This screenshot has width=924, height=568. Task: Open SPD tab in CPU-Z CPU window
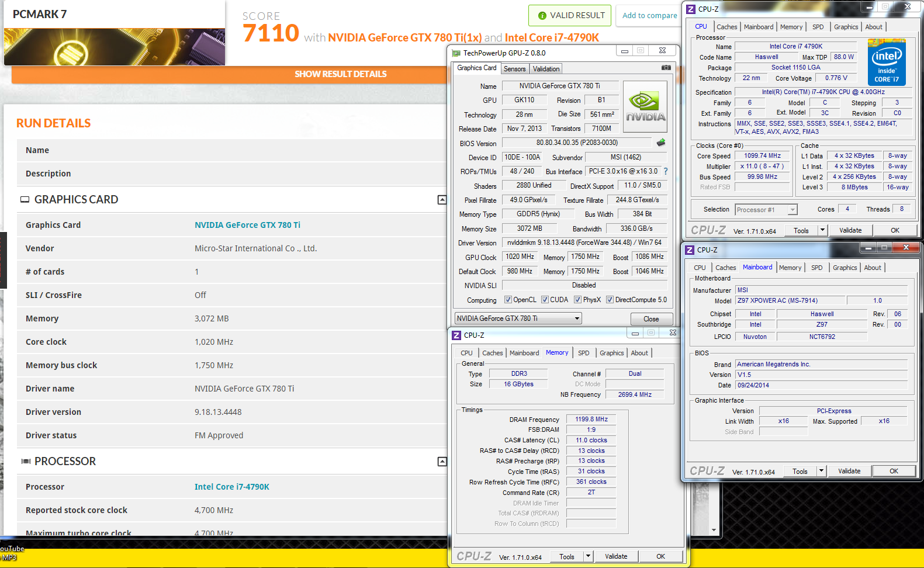818,27
